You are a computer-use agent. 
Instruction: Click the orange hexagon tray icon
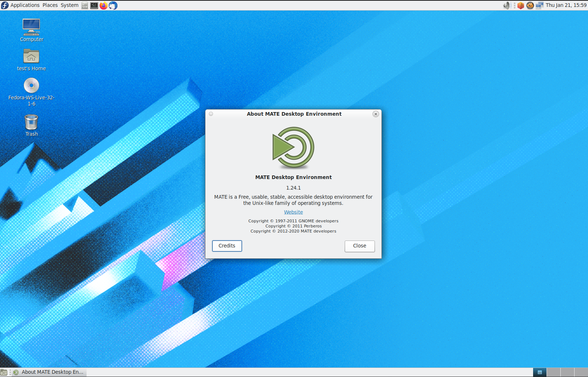521,5
